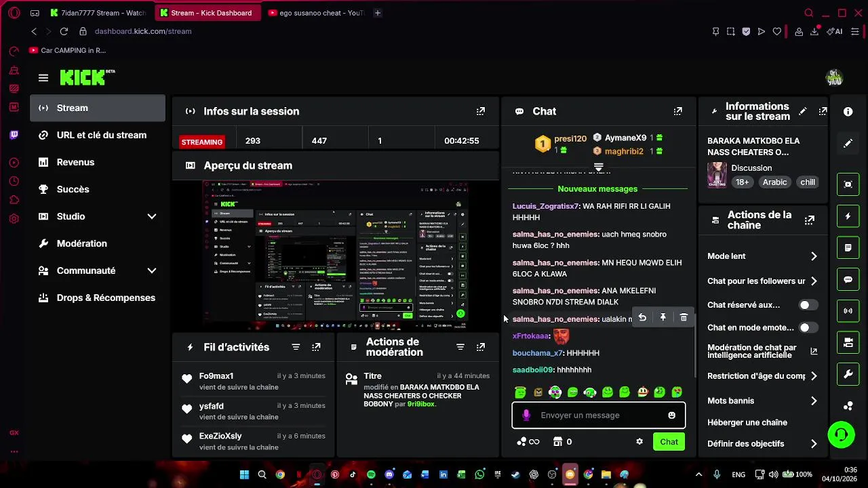This screenshot has width=868, height=488.
Task: Send message with green Chat button
Action: click(x=669, y=442)
